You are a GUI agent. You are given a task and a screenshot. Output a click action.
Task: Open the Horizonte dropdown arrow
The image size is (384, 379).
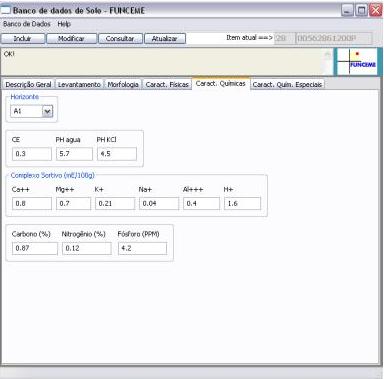click(x=47, y=111)
